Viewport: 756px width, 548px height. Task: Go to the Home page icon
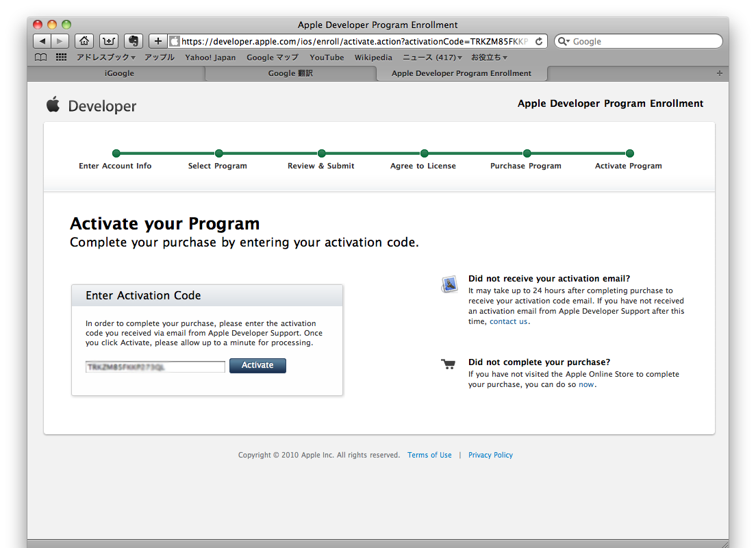pos(84,41)
